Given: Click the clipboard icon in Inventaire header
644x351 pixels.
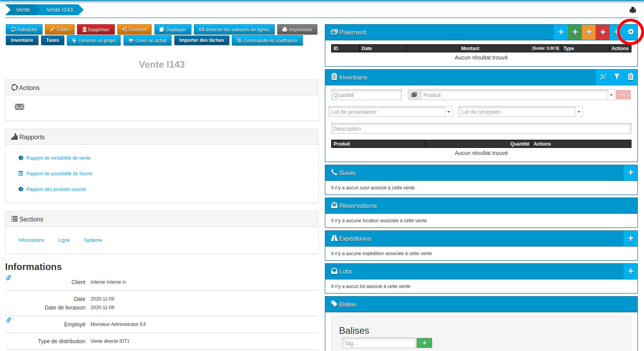Looking at the screenshot, I should [x=630, y=77].
